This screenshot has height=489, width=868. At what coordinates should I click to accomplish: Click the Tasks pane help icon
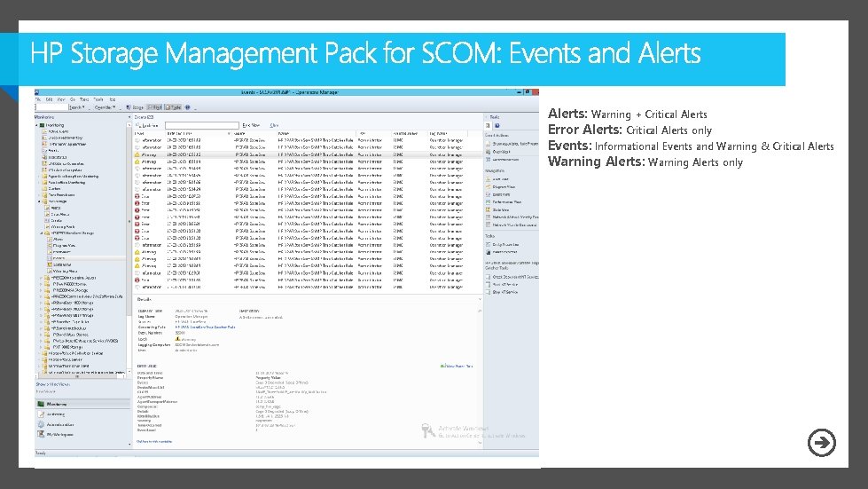pyautogui.click(x=497, y=126)
